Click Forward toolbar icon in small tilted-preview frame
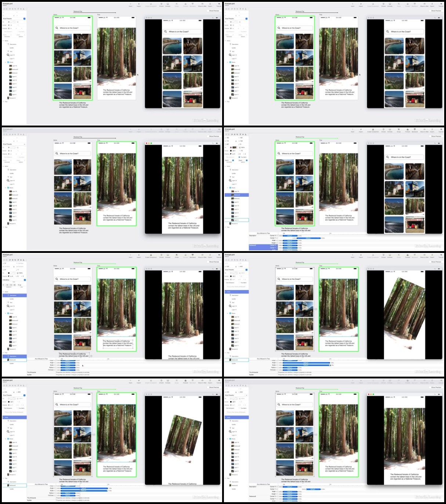This screenshot has width=446, height=504. [x=185, y=380]
